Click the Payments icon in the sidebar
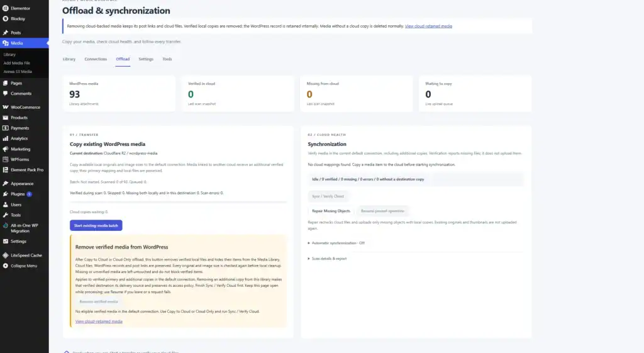 click(5, 128)
